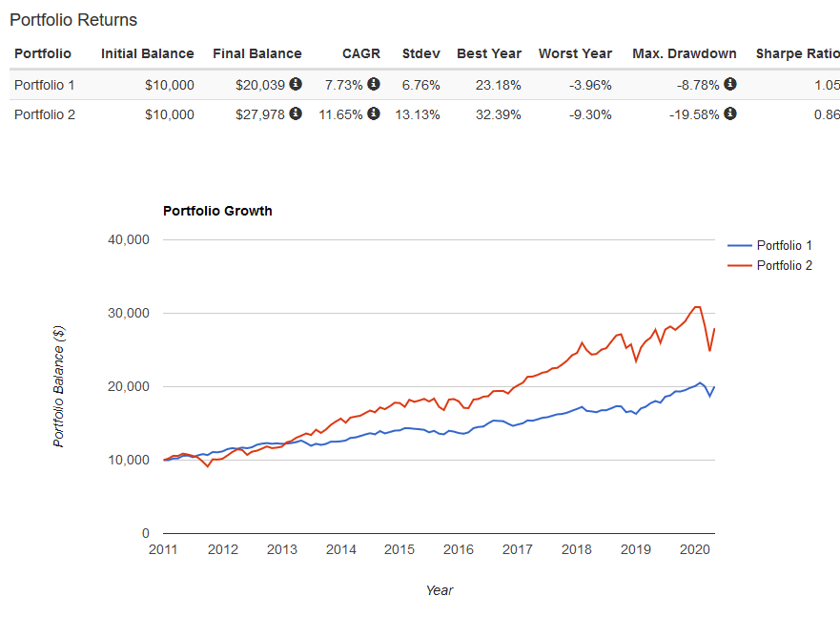Click the Sharpe Ratio column header
The image size is (840, 617).
tap(797, 53)
